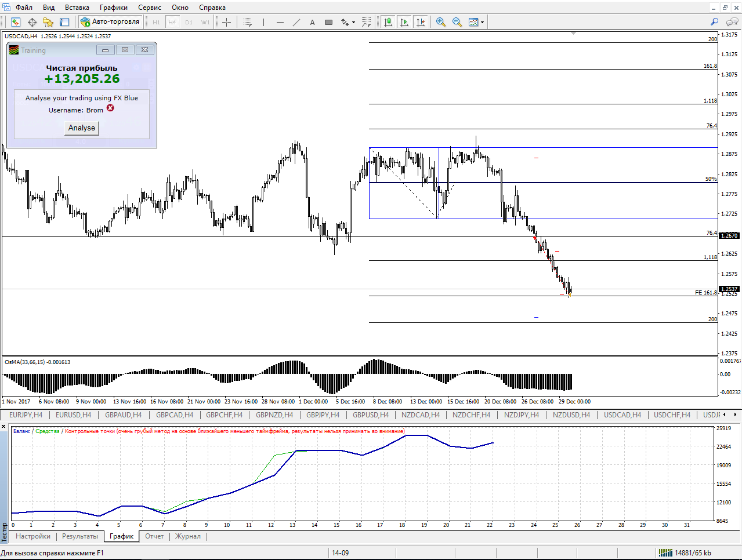
Task: Toggle chart auto scroll
Action: coord(404,22)
